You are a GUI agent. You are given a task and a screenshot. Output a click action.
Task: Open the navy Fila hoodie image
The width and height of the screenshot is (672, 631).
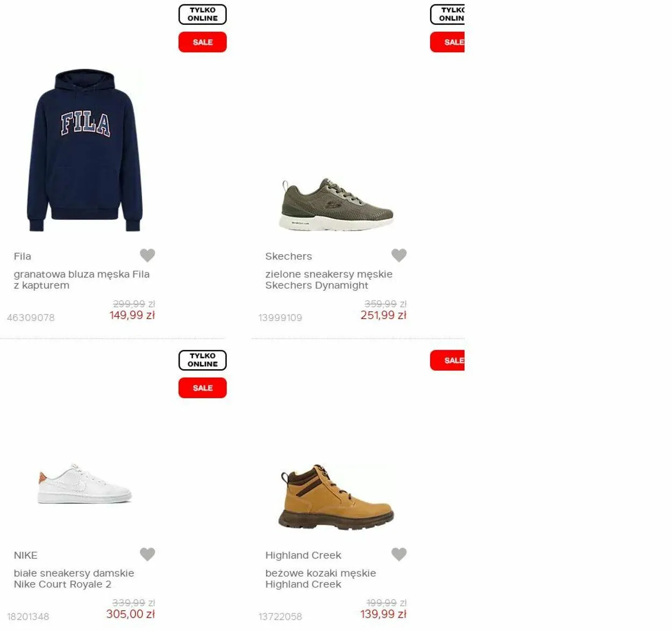pyautogui.click(x=85, y=150)
